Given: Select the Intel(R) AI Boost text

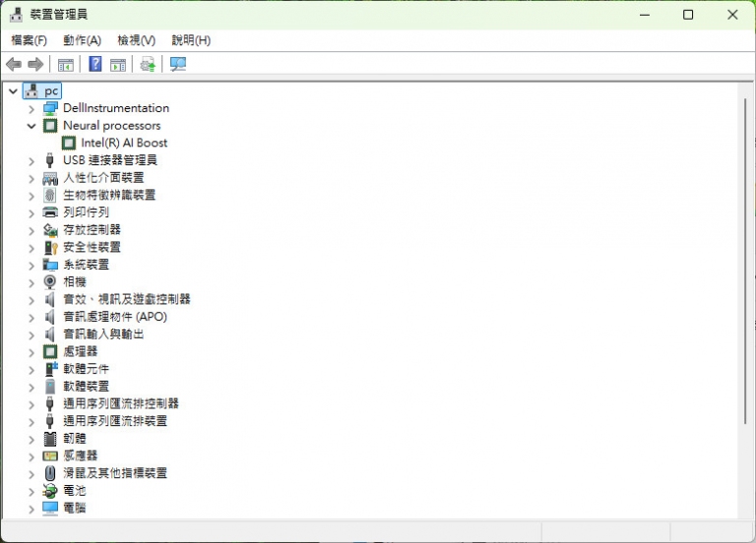Looking at the screenshot, I should (124, 143).
